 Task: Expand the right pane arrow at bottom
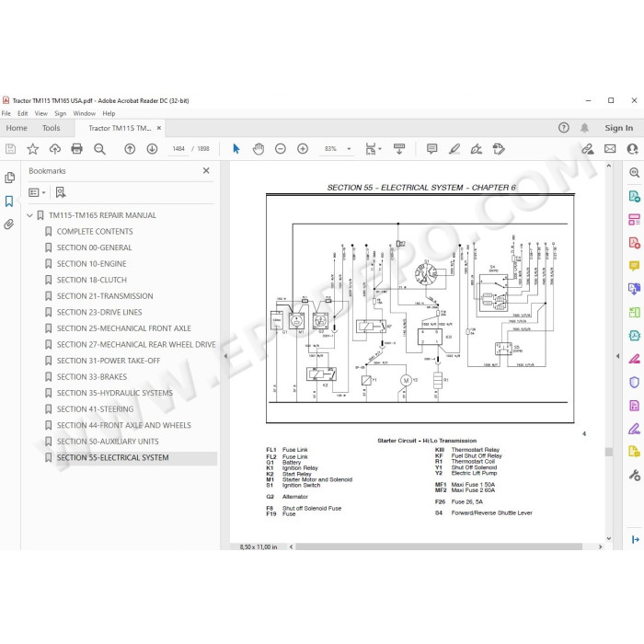pyautogui.click(x=635, y=539)
